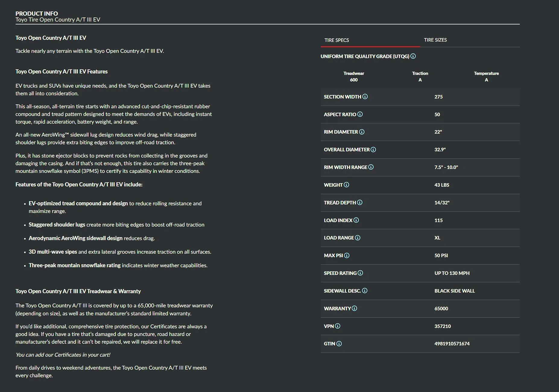559x392 pixels.
Task: Open info icon beside Speed Rating
Action: click(360, 273)
